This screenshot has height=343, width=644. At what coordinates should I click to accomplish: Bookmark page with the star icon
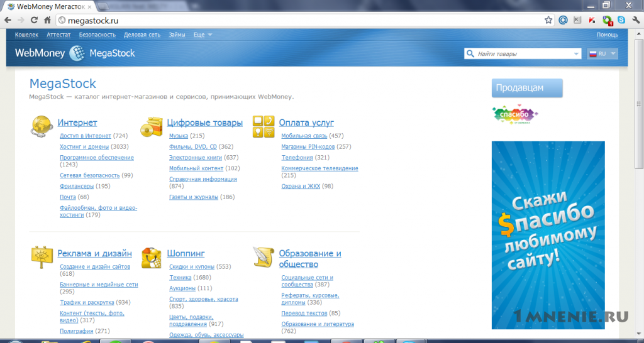tap(548, 20)
